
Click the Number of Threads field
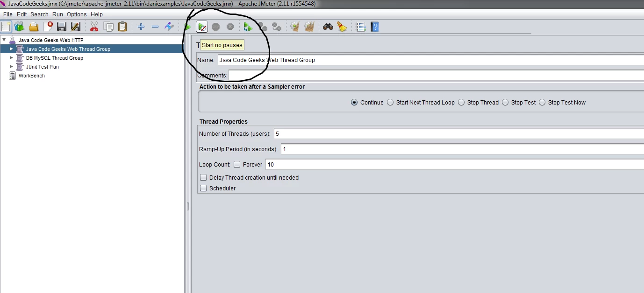click(459, 133)
